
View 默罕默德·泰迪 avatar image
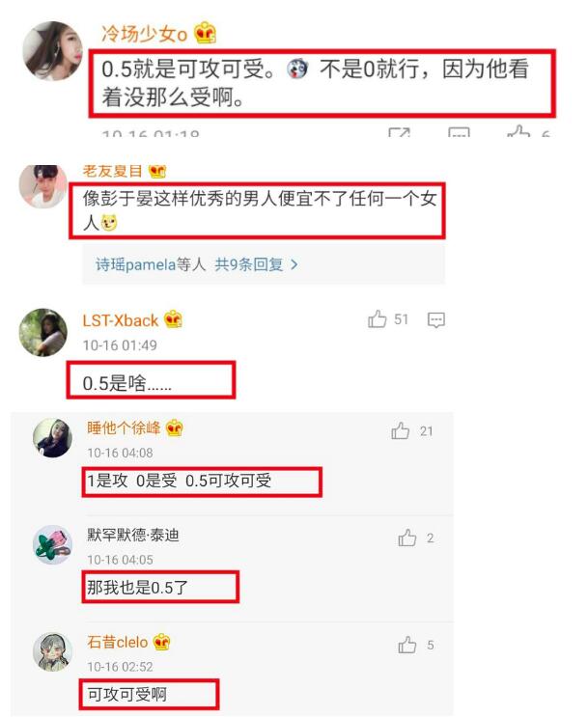tap(53, 544)
